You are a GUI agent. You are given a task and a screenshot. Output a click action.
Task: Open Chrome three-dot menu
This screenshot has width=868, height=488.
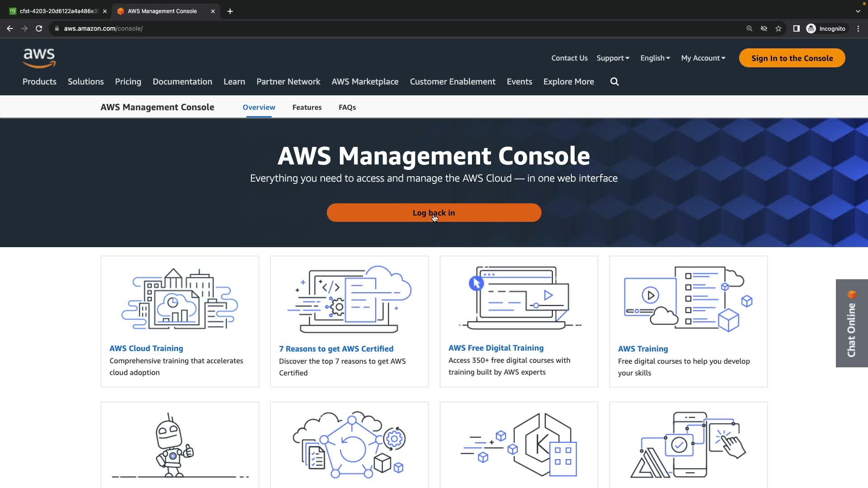click(858, 28)
